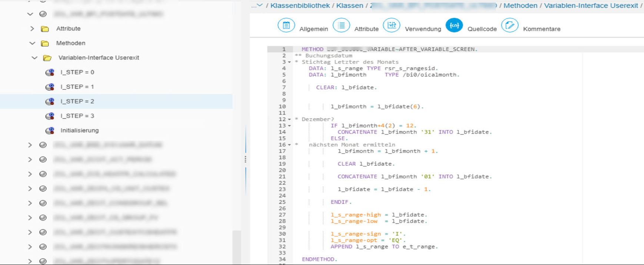
Task: Select I_STEP = 3 method
Action: [x=77, y=116]
